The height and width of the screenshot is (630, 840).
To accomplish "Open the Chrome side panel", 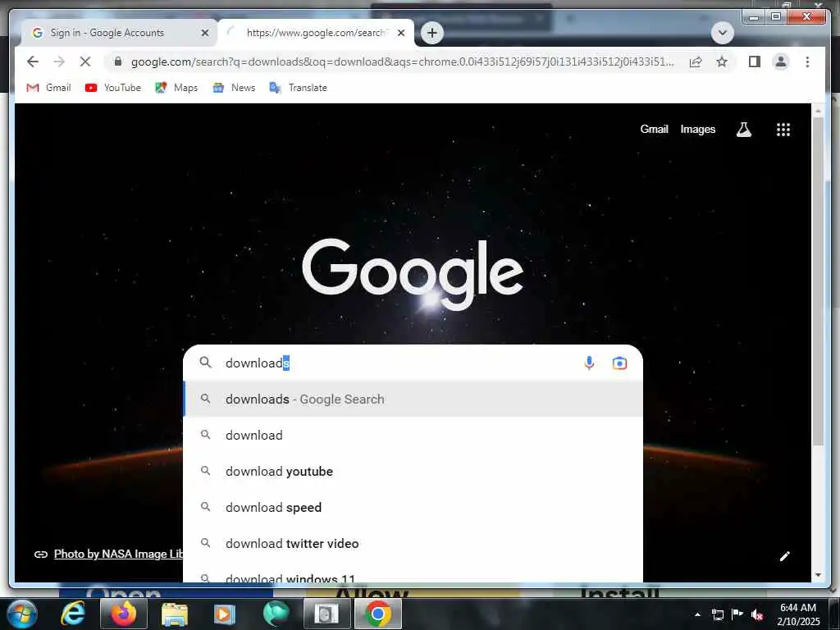I will [755, 62].
